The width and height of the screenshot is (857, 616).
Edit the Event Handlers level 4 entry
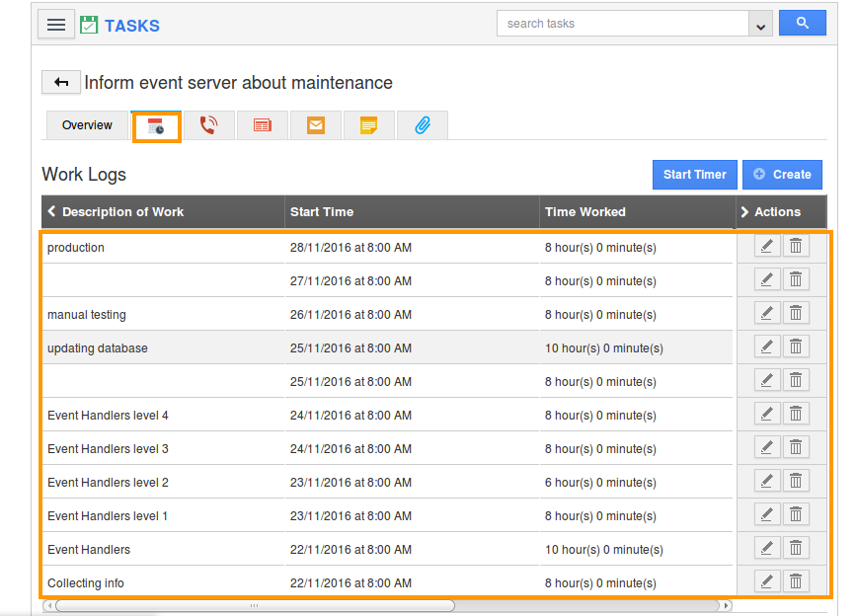tap(767, 414)
